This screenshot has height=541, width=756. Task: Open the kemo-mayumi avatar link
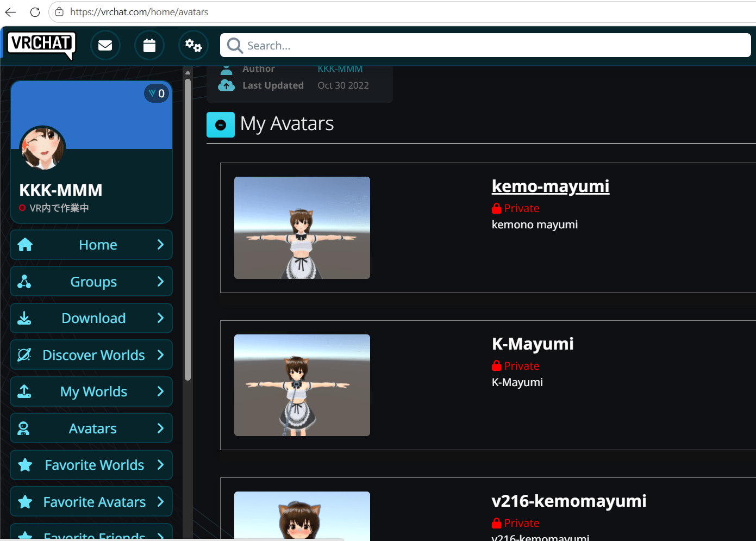click(551, 186)
